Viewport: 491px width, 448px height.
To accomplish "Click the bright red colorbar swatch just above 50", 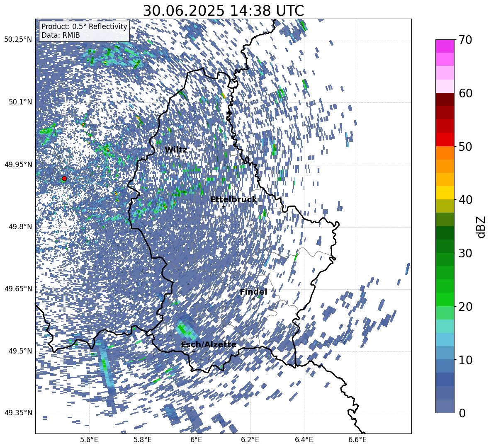I will [x=445, y=140].
